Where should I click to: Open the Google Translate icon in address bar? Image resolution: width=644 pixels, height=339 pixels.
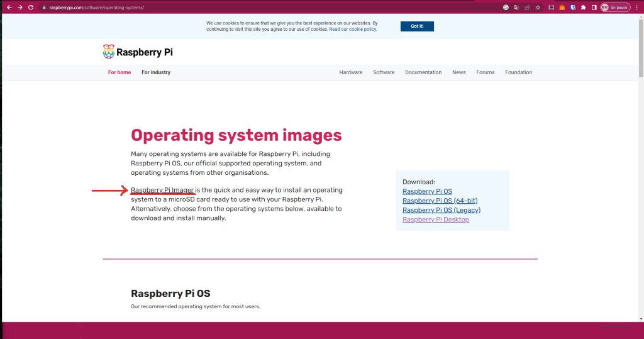516,7
